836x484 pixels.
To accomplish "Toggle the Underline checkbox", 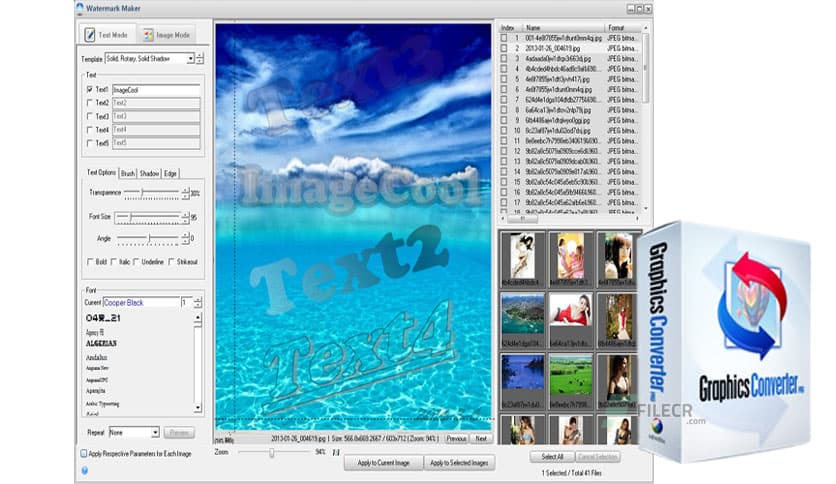I will 136,262.
